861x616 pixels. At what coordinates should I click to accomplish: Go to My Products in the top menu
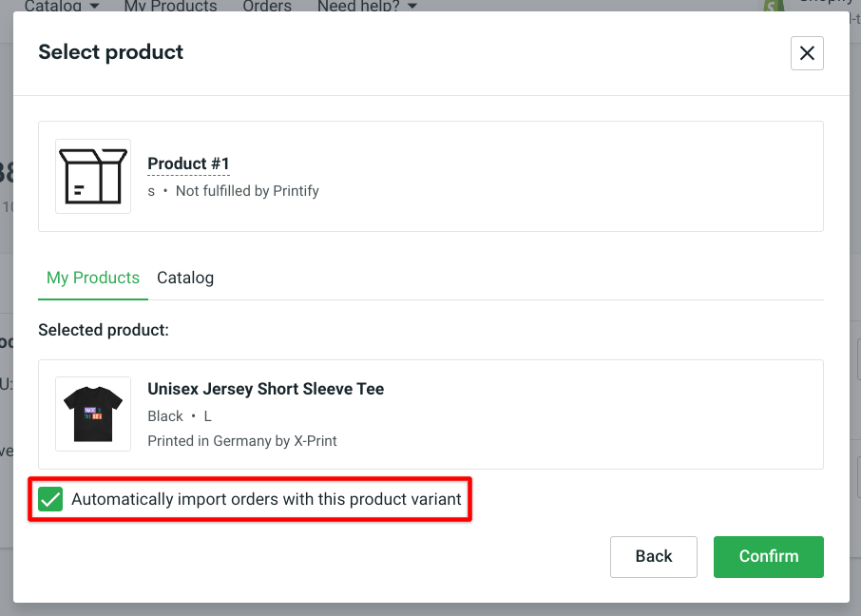170,6
